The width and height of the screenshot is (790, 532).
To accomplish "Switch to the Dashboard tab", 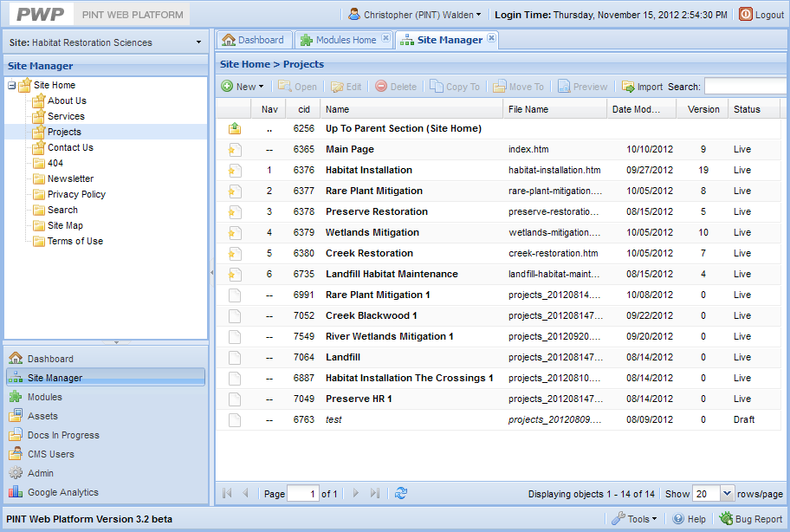I will pyautogui.click(x=253, y=40).
